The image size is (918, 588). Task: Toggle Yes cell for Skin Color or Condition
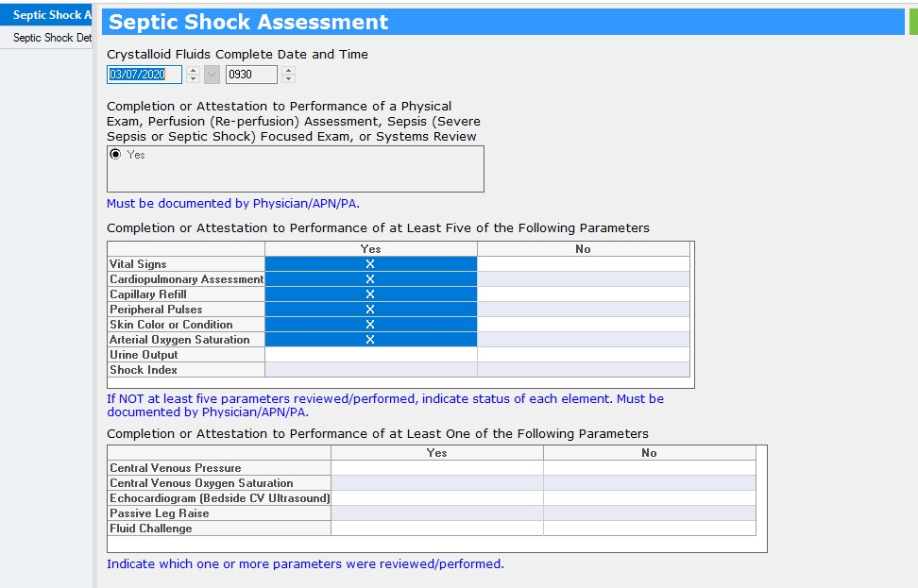pyautogui.click(x=370, y=325)
